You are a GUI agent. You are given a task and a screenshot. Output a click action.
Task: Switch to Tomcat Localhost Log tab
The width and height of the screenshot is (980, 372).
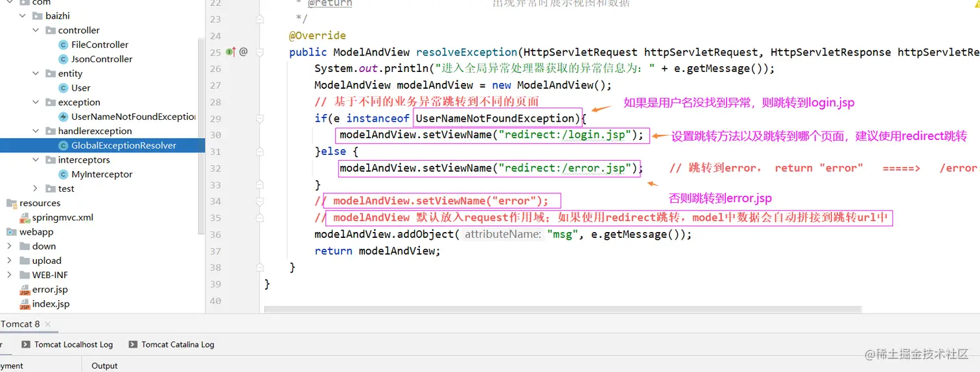(x=67, y=345)
